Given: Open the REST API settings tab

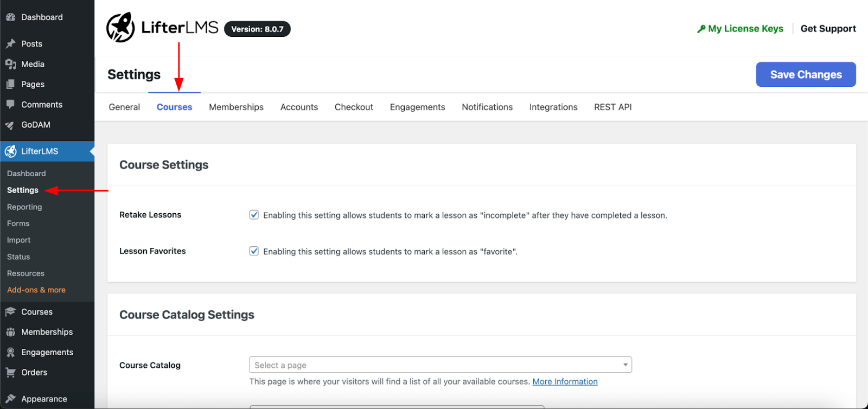Looking at the screenshot, I should pos(613,107).
